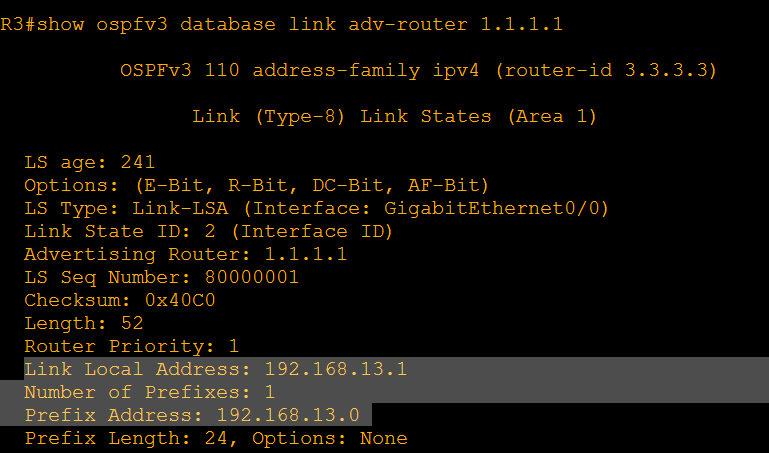This screenshot has height=453, width=769.
Task: Click highlighted Link Local Address 192.168.13.1
Action: pos(215,369)
